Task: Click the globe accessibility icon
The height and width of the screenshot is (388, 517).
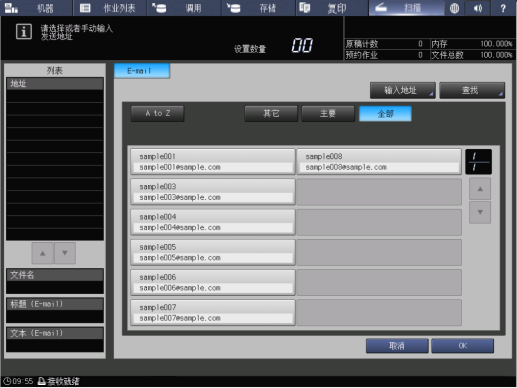Action: [454, 8]
